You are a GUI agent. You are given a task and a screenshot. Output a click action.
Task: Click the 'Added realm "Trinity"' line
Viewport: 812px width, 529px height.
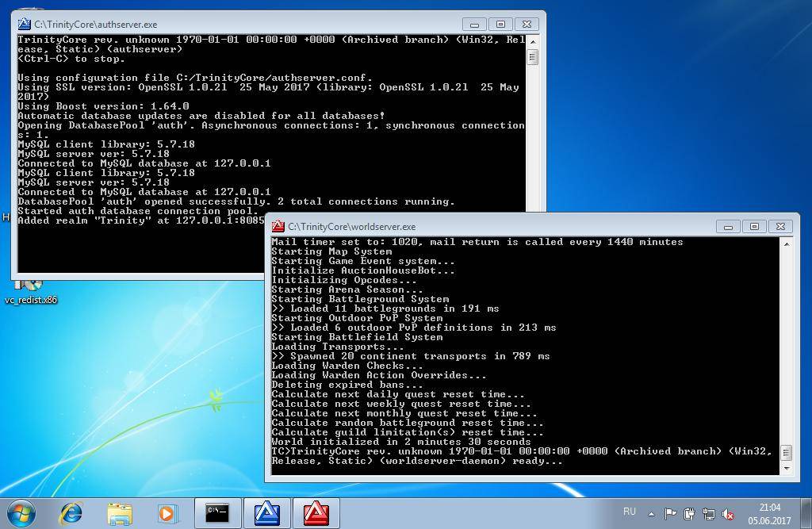click(141, 220)
